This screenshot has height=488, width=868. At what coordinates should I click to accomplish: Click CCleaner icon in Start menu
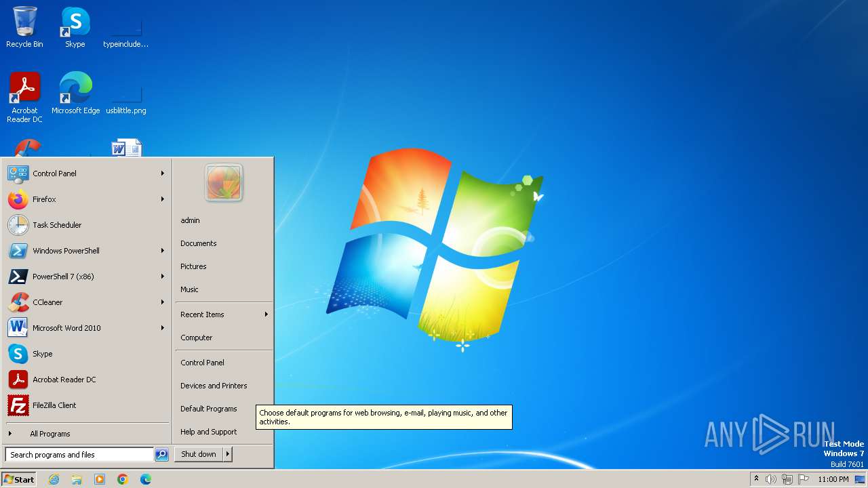tap(18, 302)
